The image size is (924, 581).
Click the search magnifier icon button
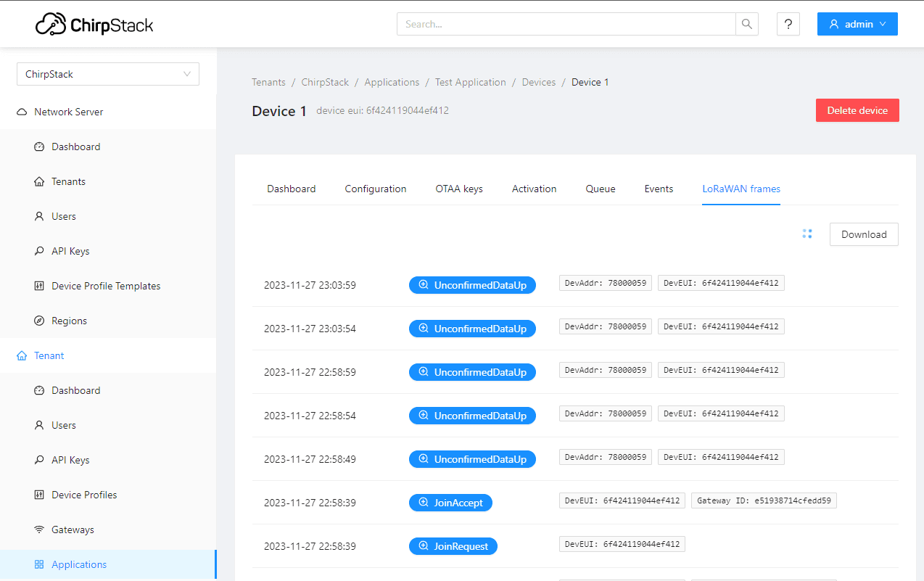(x=747, y=24)
